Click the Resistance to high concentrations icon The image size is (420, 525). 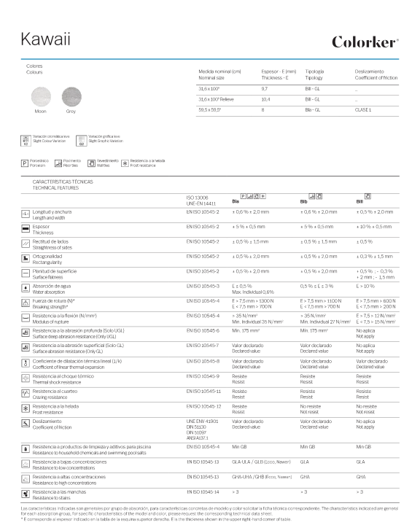point(26,479)
